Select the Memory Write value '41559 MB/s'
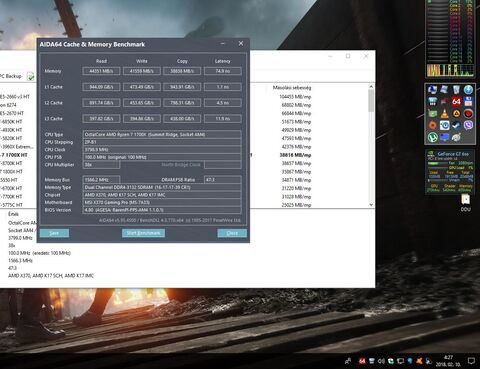The height and width of the screenshot is (369, 480). point(142,71)
